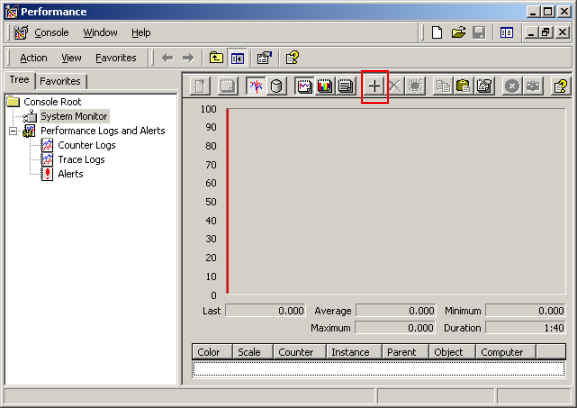Click the Scale column header
Image resolution: width=577 pixels, height=408 pixels.
(253, 352)
